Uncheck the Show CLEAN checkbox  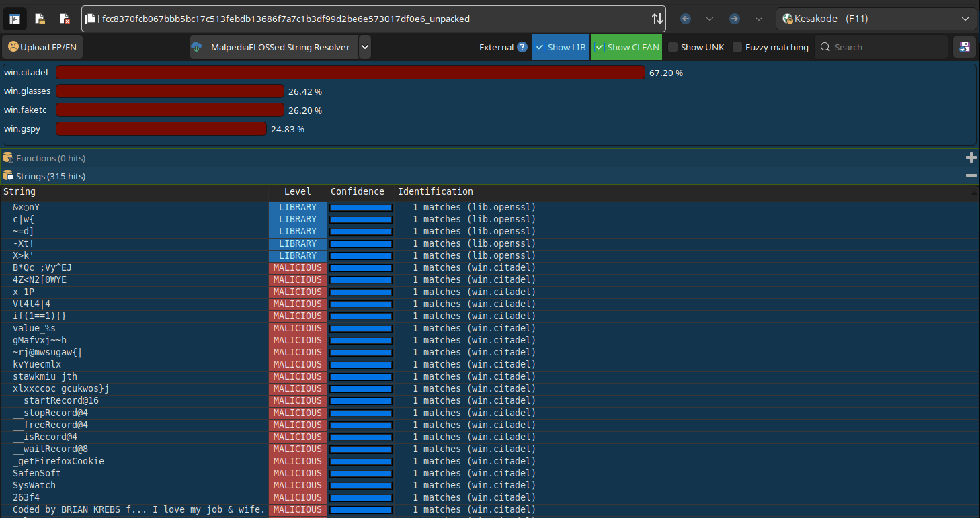(x=600, y=47)
